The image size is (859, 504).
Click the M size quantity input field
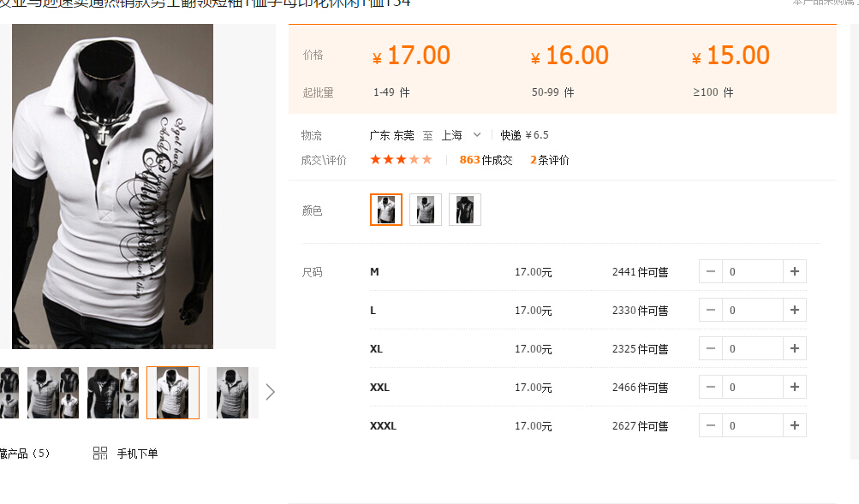coord(753,271)
